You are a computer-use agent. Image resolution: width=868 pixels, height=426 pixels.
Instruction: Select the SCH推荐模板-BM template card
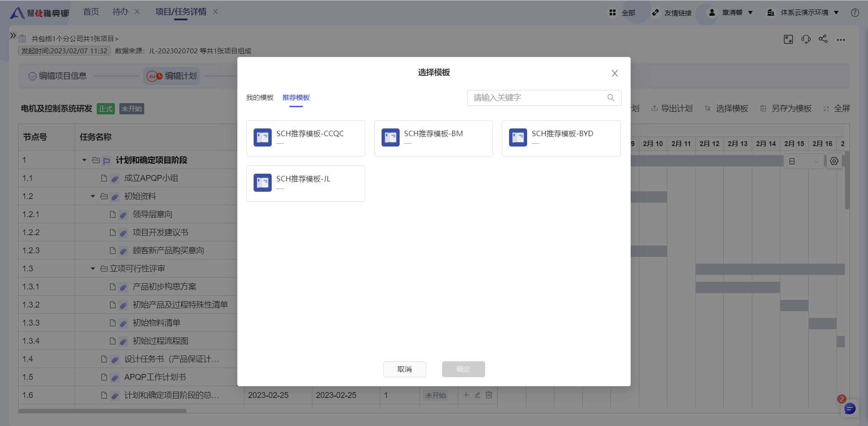pos(433,138)
